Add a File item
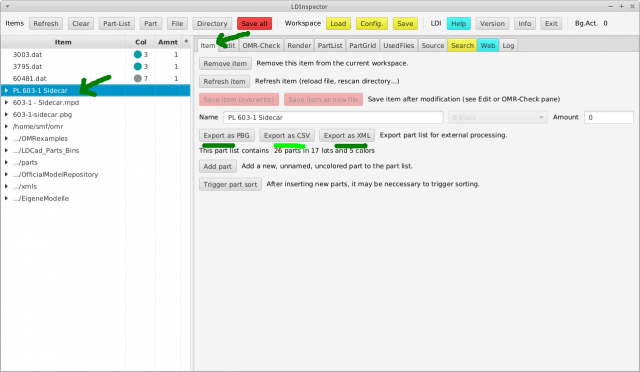 177,24
